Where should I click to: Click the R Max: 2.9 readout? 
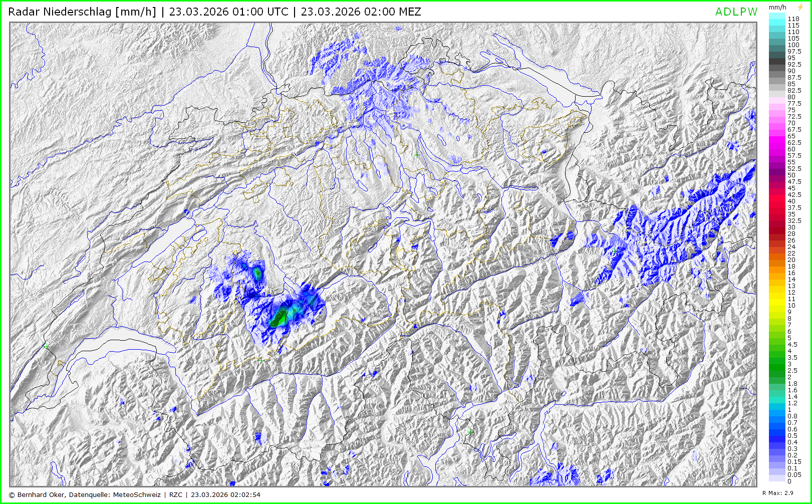coord(777,493)
